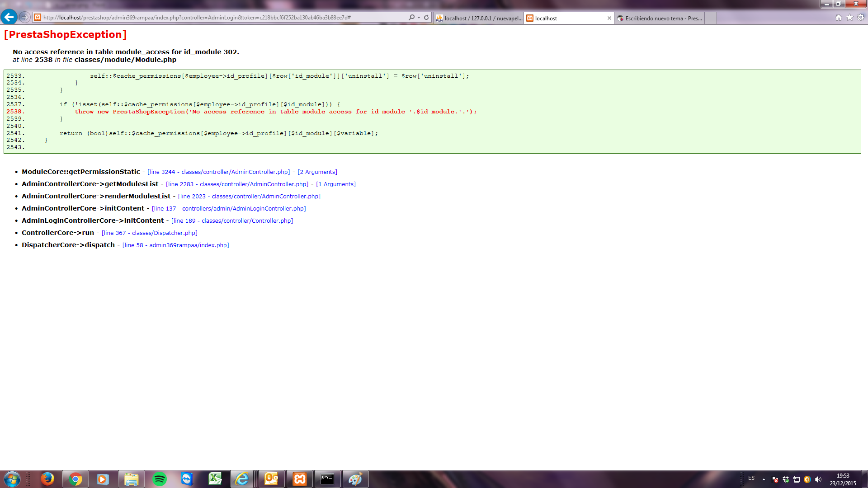Close the active localhost tab
This screenshot has height=488, width=868.
[x=609, y=19]
